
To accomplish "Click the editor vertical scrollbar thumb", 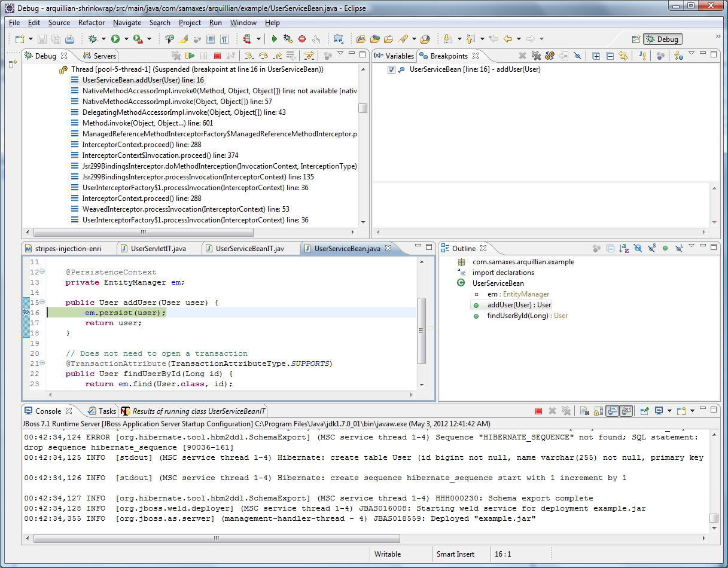I will point(422,330).
